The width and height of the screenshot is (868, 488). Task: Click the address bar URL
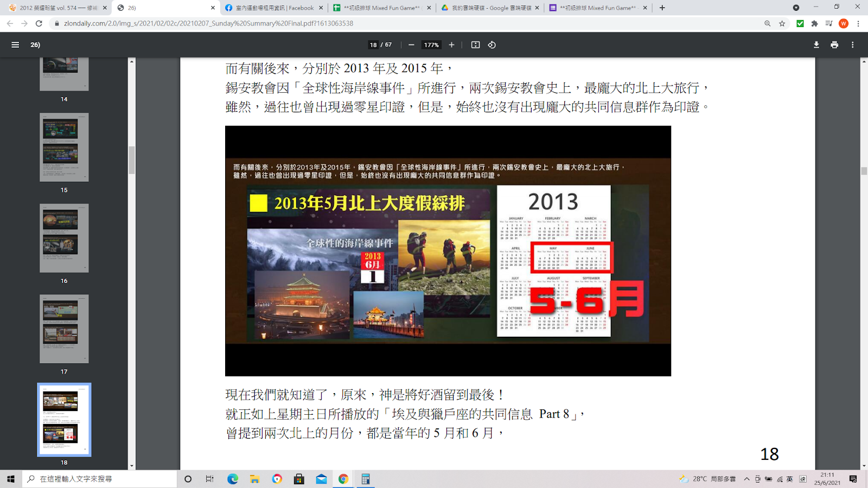[208, 23]
